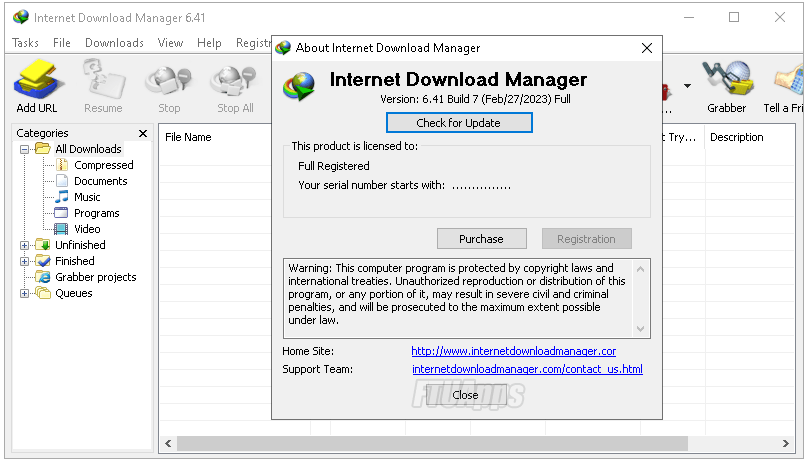
Task: Click the download list horizontal scrollbar thumb
Action: (432, 443)
